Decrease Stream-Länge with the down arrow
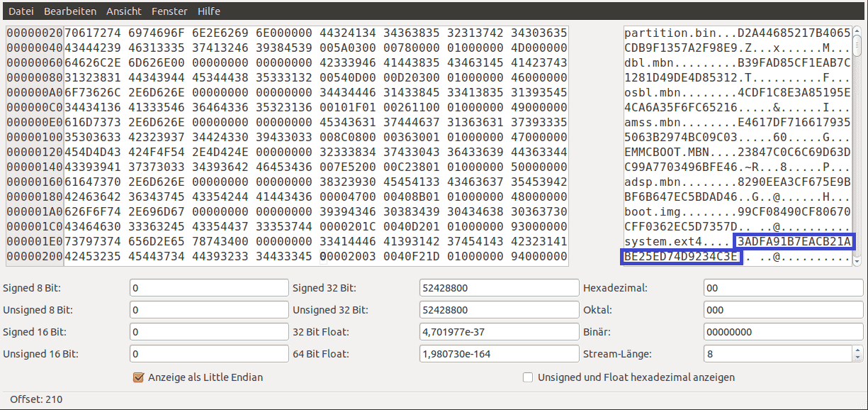 (858, 358)
